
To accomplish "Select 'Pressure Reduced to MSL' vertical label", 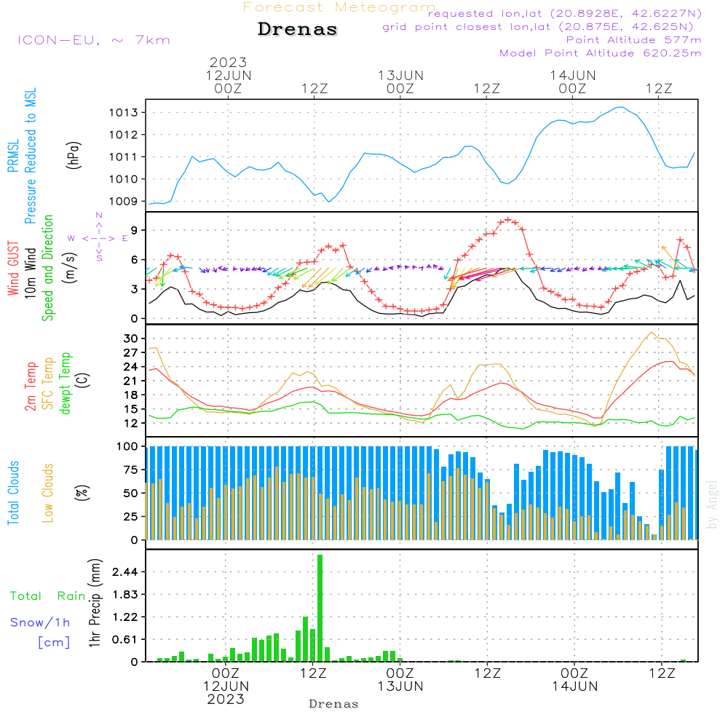I will coord(30,156).
